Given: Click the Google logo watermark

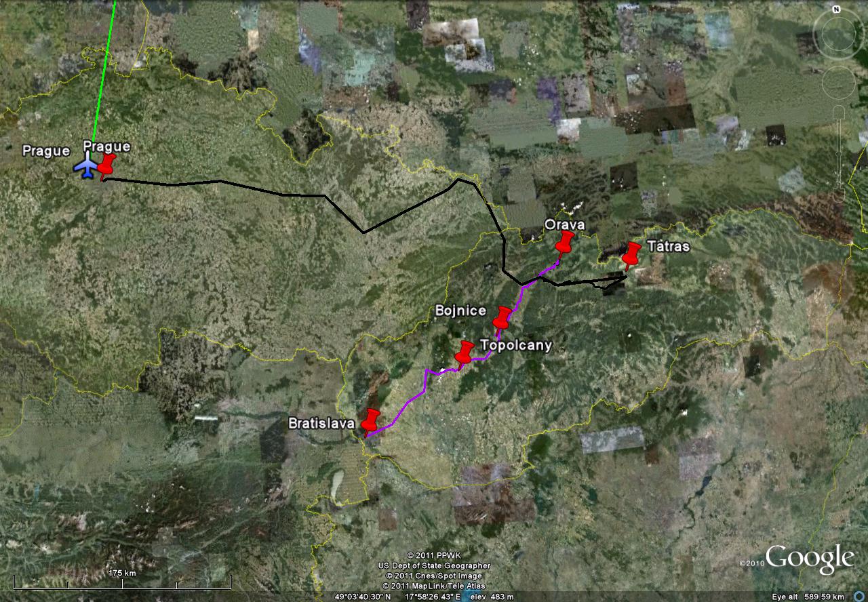Looking at the screenshot, I should pos(809,560).
